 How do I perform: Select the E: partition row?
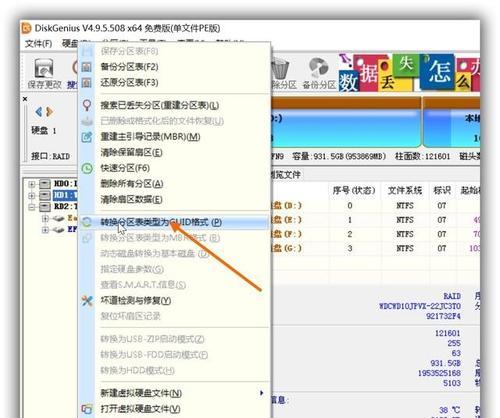(375, 220)
